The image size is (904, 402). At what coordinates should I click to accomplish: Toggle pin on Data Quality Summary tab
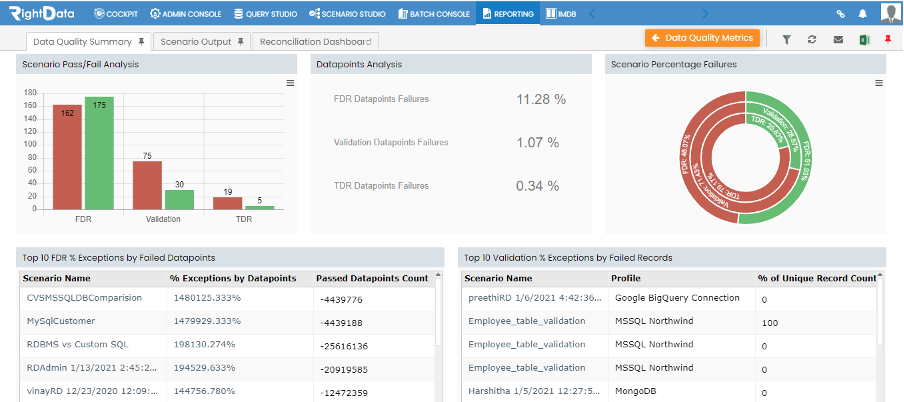click(x=141, y=42)
